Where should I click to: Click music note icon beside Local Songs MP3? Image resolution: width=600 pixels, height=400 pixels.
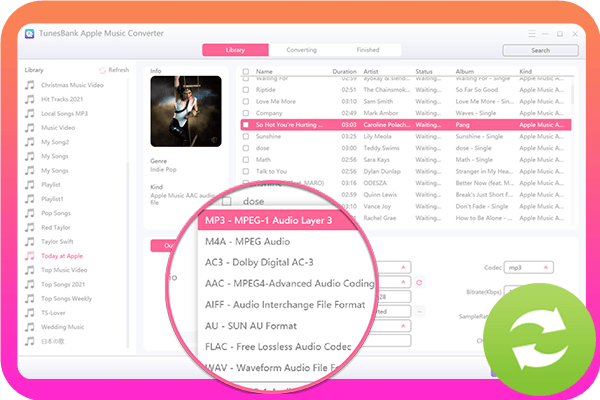click(x=29, y=113)
